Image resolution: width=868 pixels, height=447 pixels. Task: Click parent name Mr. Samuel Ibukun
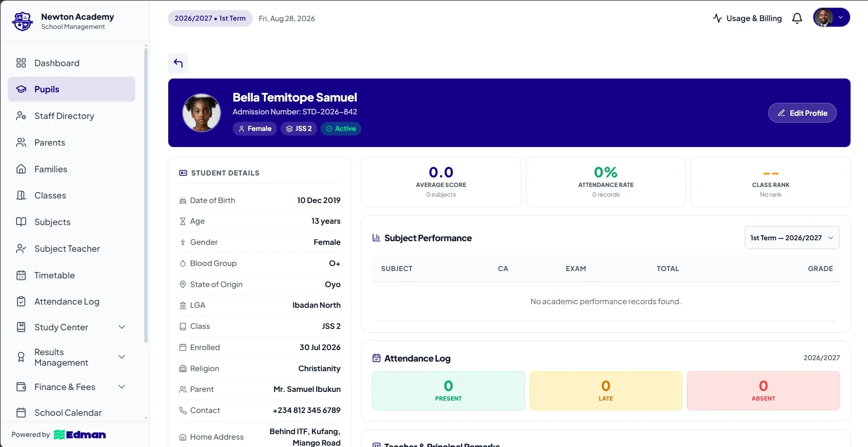(307, 389)
